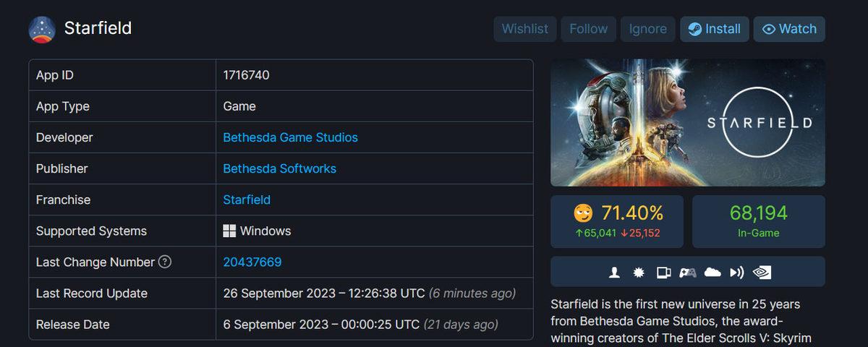Click the NVIDIA GeForce Now icon
This screenshot has height=347, width=868.
pyautogui.click(x=762, y=272)
